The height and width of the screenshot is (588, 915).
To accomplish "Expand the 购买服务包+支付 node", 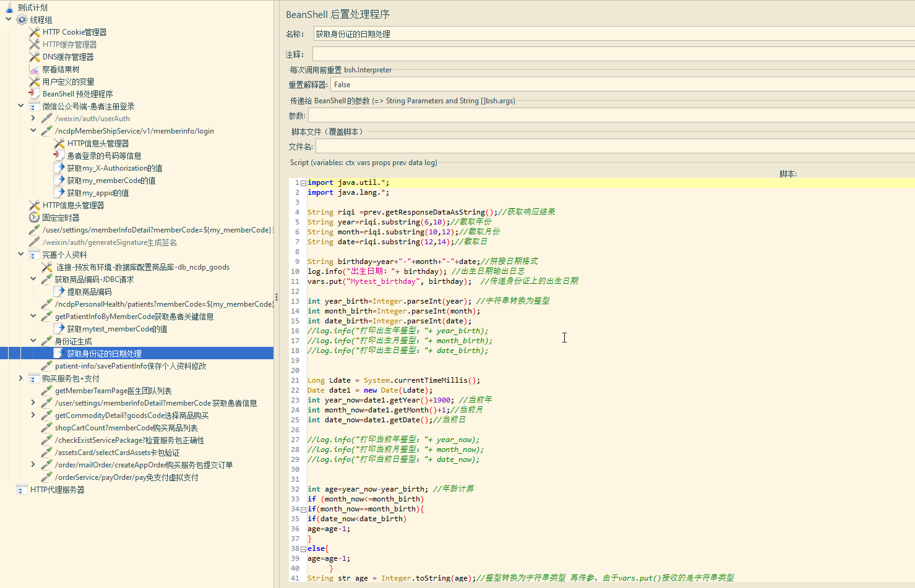I will [21, 378].
